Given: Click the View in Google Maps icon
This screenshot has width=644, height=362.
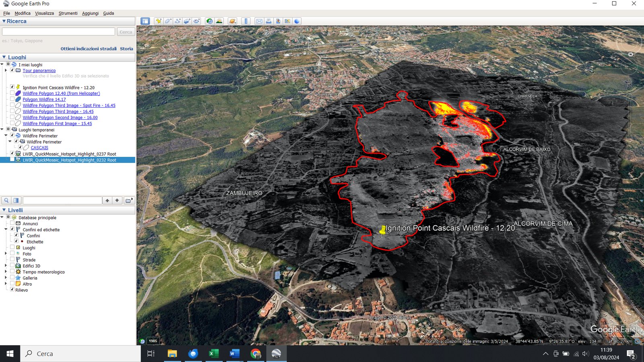Looking at the screenshot, I should (x=278, y=21).
